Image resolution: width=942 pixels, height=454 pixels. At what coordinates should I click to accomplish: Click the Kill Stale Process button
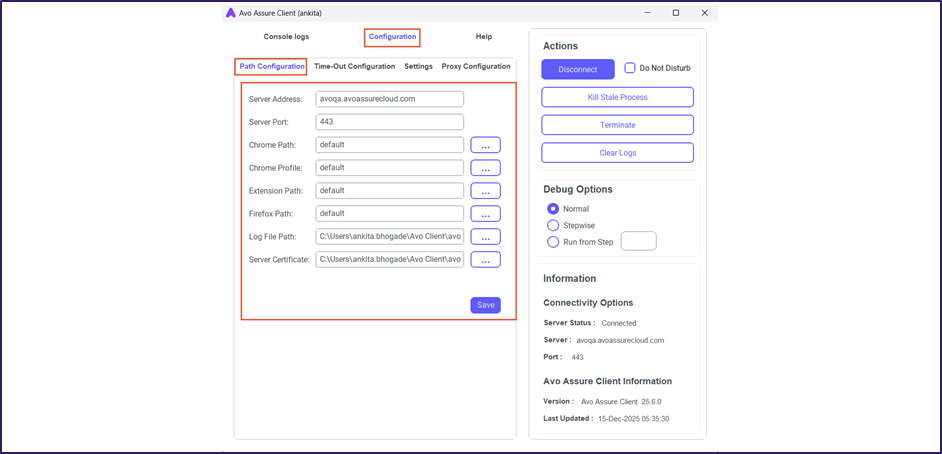[617, 97]
